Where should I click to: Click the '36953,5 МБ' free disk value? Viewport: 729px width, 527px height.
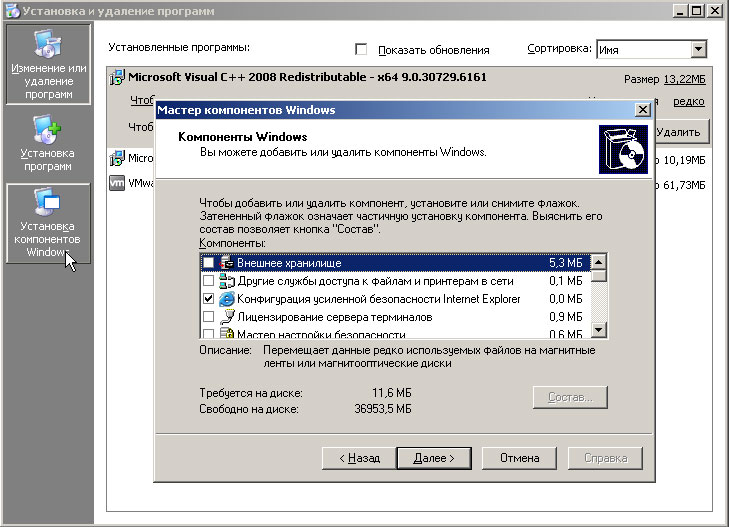[x=383, y=409]
